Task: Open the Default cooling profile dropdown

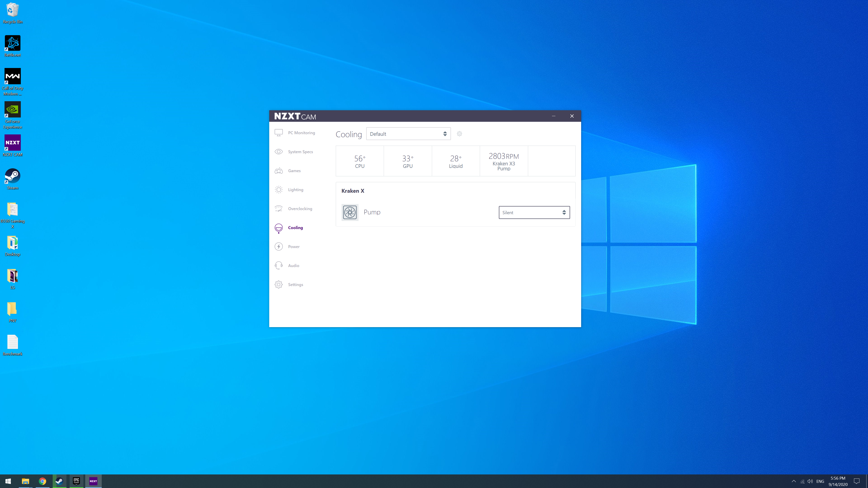Action: tap(408, 134)
